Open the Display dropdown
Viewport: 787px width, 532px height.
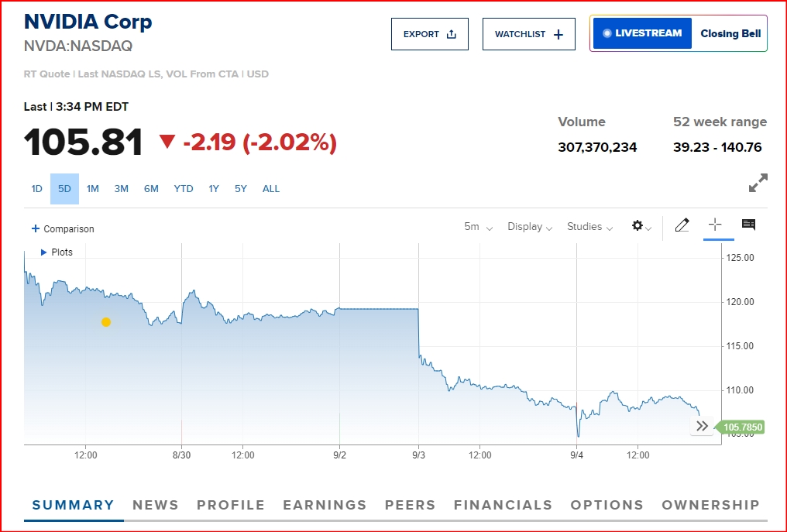tap(530, 227)
